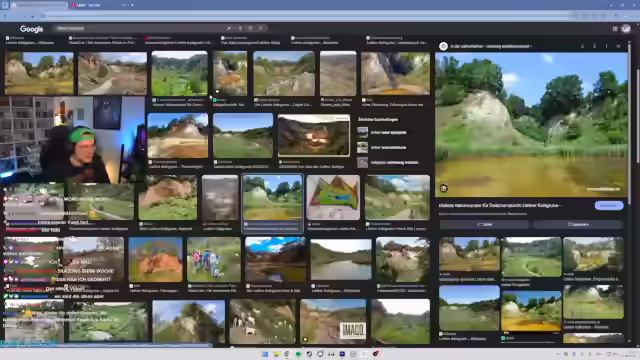Click the share button below preview title
The image size is (640, 360).
click(484, 224)
